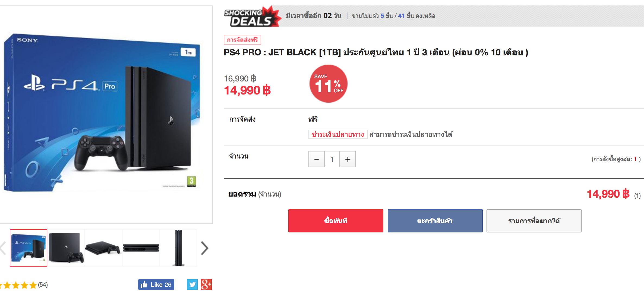
Task: Add to wishlist with รายการที่อยากได้ button
Action: (x=534, y=221)
